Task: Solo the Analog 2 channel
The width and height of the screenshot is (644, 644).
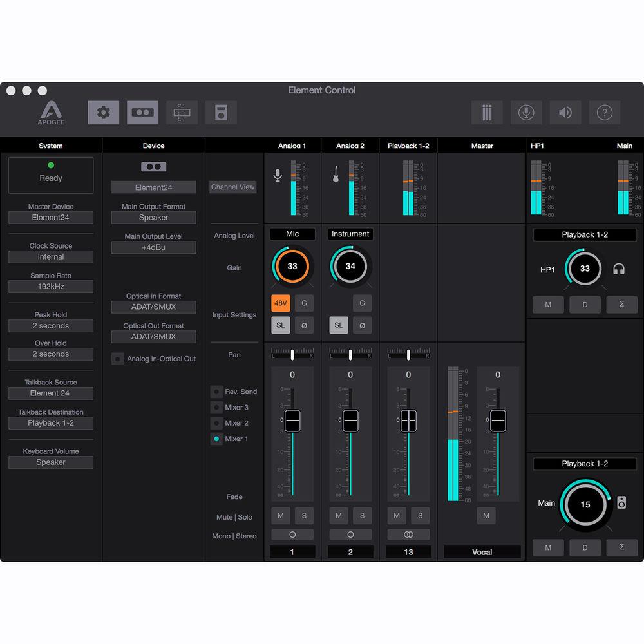Action: point(362,515)
